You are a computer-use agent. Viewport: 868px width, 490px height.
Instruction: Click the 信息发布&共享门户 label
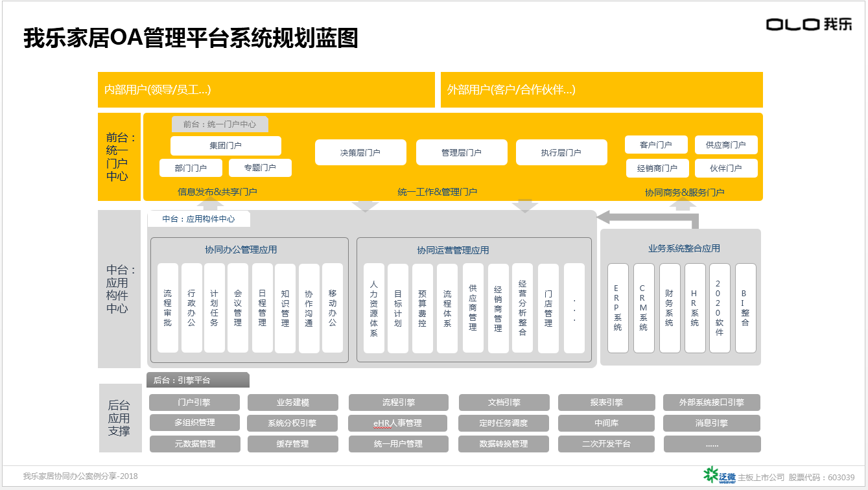[x=217, y=192]
